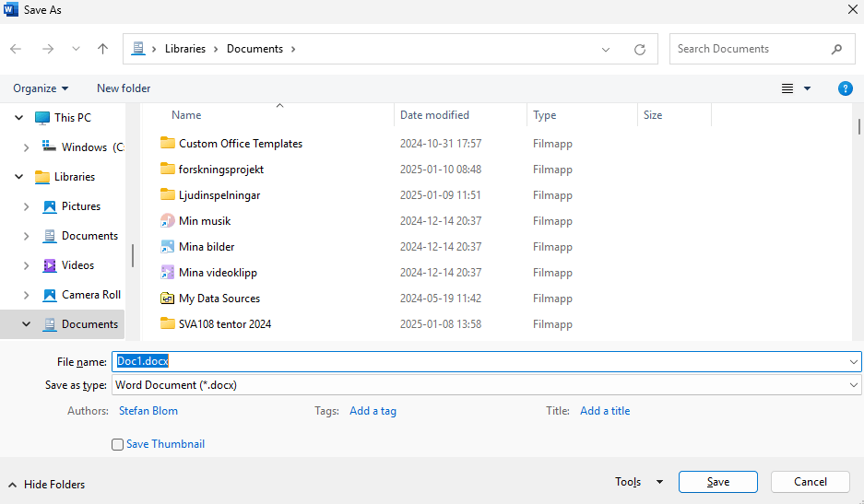
Task: Enable the Save Thumbnail checkbox
Action: pos(117,444)
